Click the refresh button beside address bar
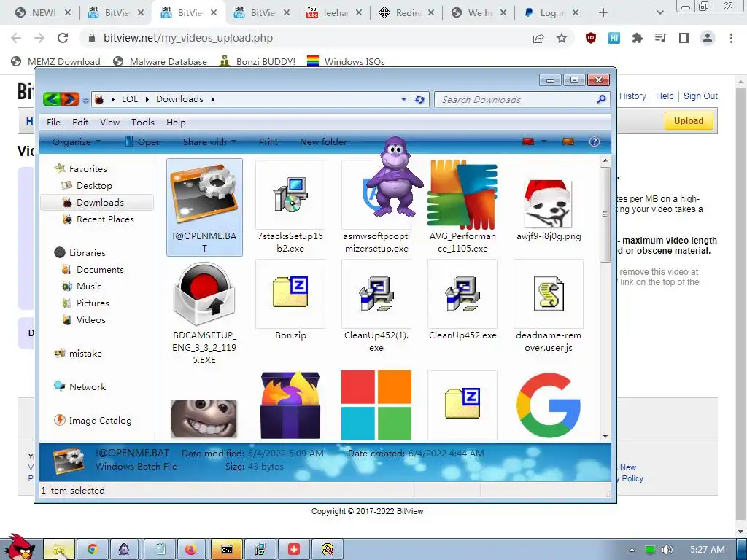The width and height of the screenshot is (747, 560). (419, 99)
